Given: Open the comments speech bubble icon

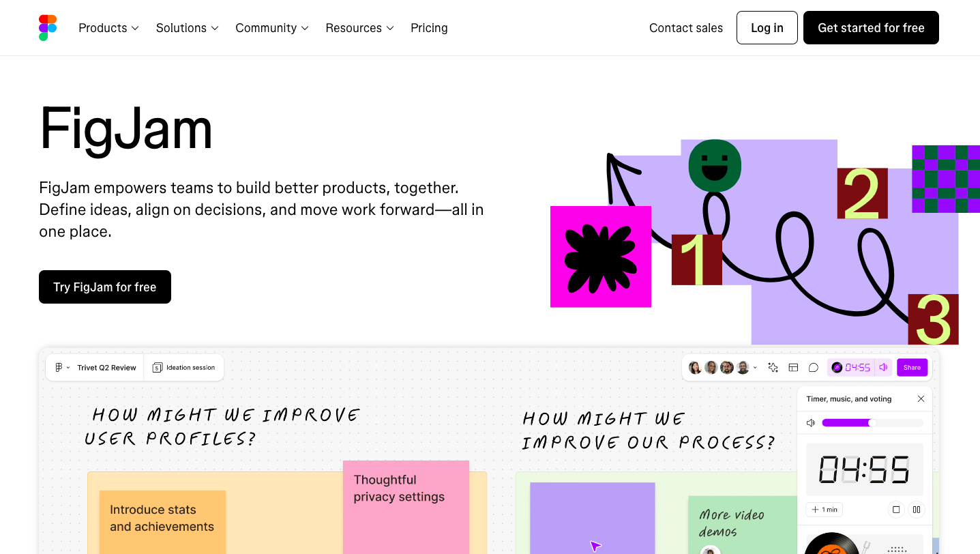Looking at the screenshot, I should 813,368.
